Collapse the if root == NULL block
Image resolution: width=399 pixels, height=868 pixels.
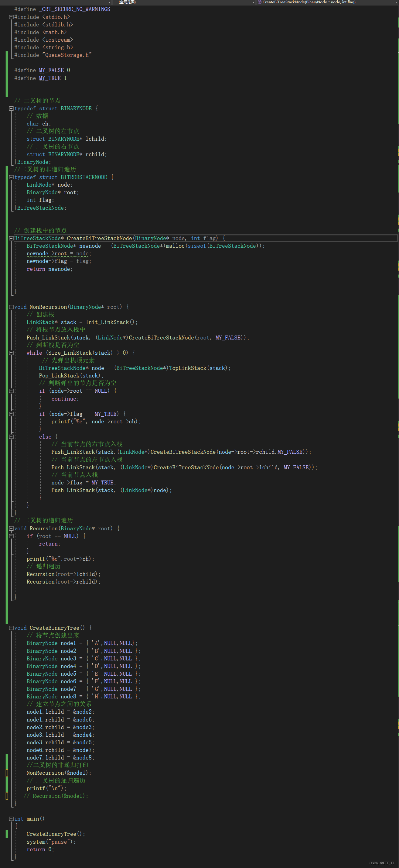[x=11, y=536]
